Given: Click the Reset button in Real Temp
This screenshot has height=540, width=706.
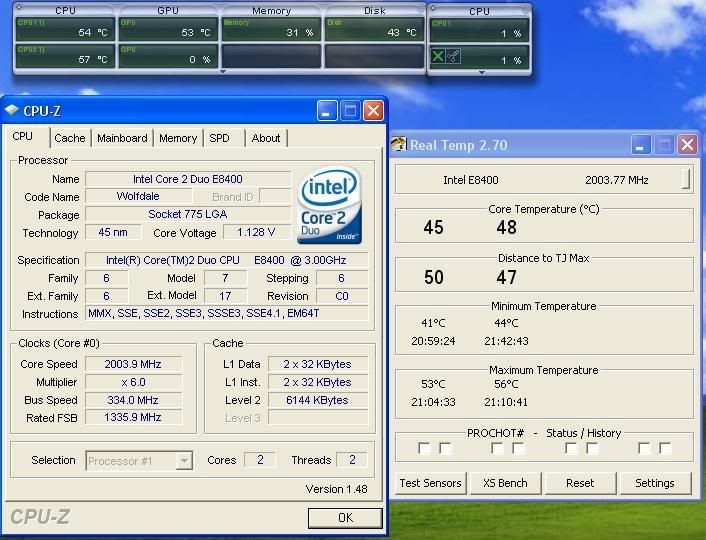Looking at the screenshot, I should pos(580,483).
